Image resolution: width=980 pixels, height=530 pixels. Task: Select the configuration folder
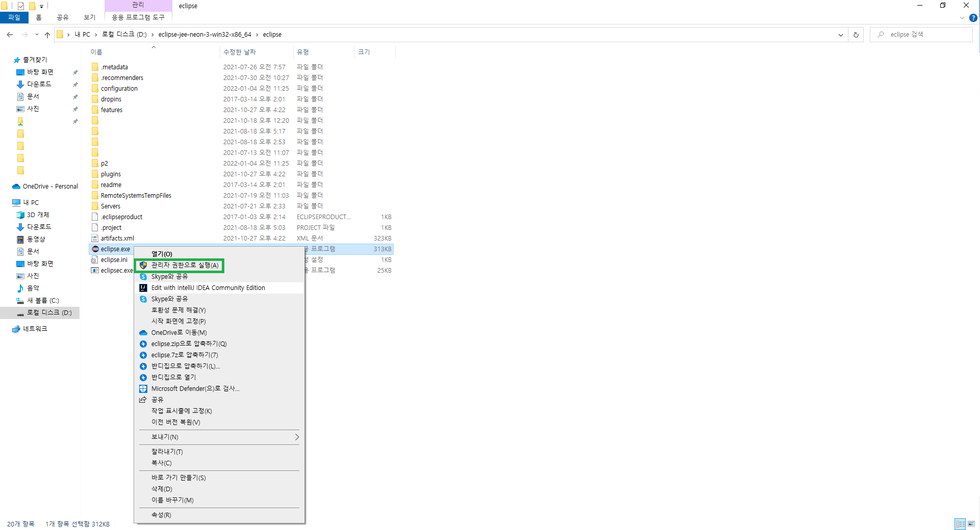(x=119, y=89)
